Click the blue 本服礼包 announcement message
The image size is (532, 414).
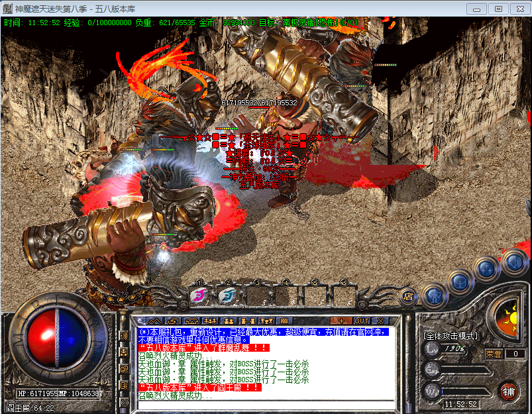[263, 336]
